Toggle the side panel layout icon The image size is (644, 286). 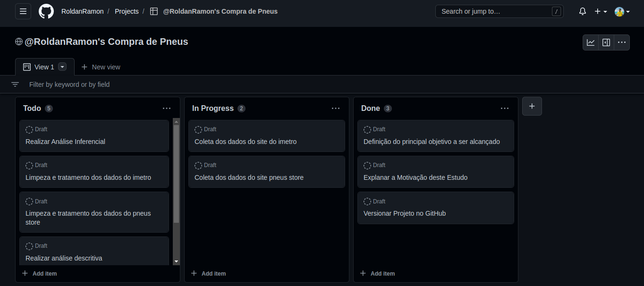click(x=606, y=42)
